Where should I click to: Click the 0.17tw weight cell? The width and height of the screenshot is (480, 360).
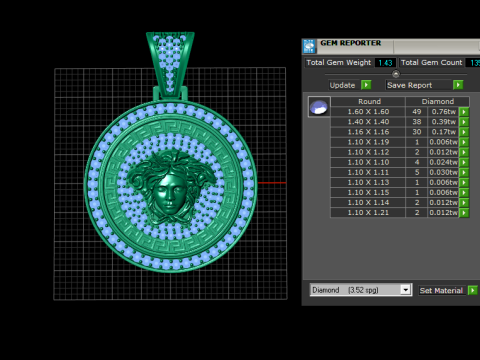tap(443, 132)
